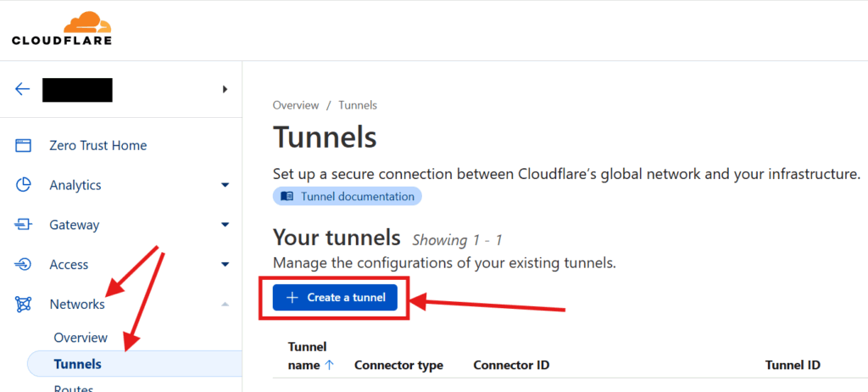Expand the Gateway section arrow

click(225, 225)
